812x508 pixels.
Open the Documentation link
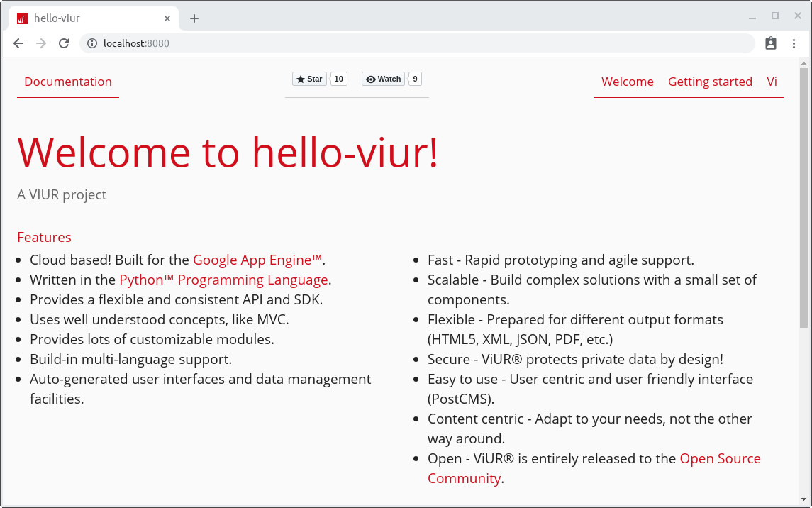tap(68, 82)
